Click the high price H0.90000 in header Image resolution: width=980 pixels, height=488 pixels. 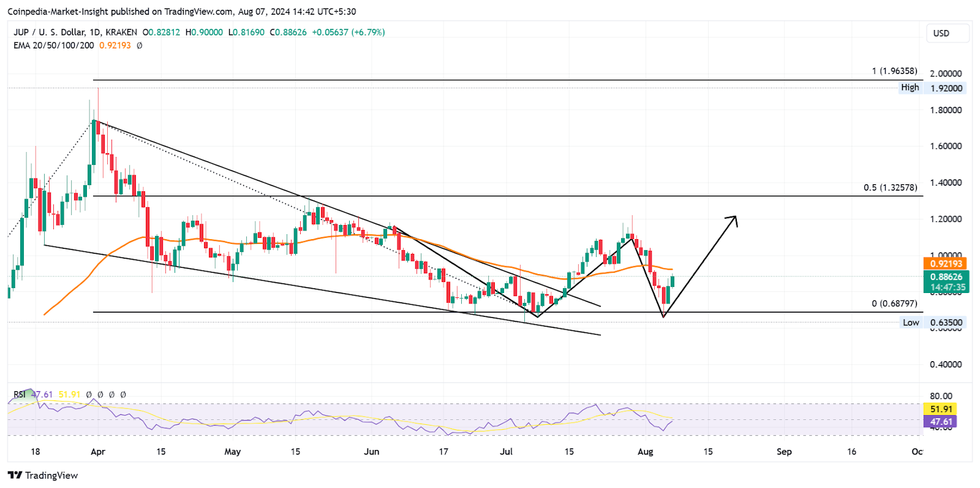(x=204, y=32)
